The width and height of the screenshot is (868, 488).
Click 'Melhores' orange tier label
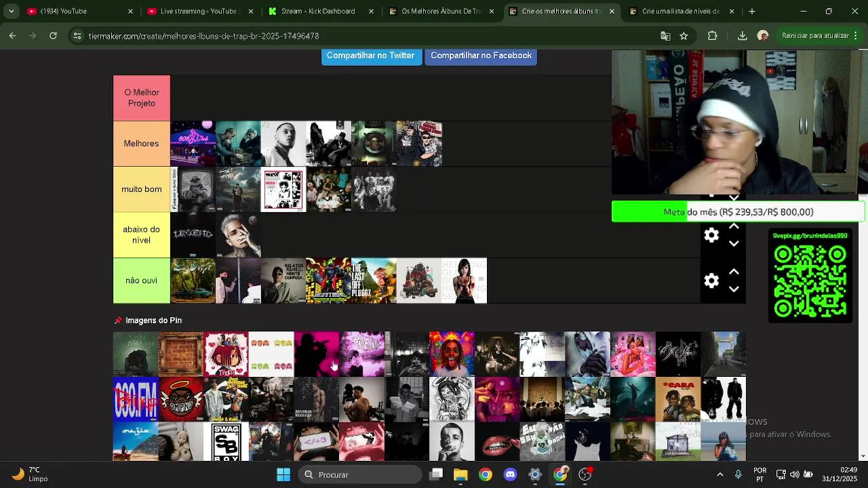point(142,144)
